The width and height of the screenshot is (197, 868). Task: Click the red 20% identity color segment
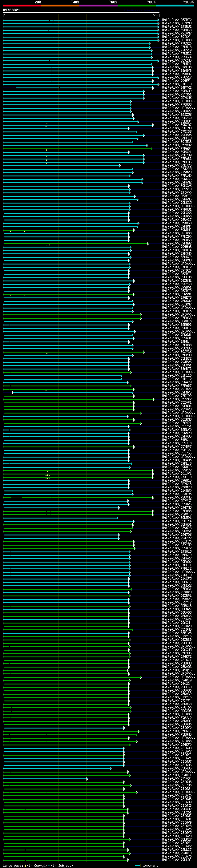(x=22, y=6)
